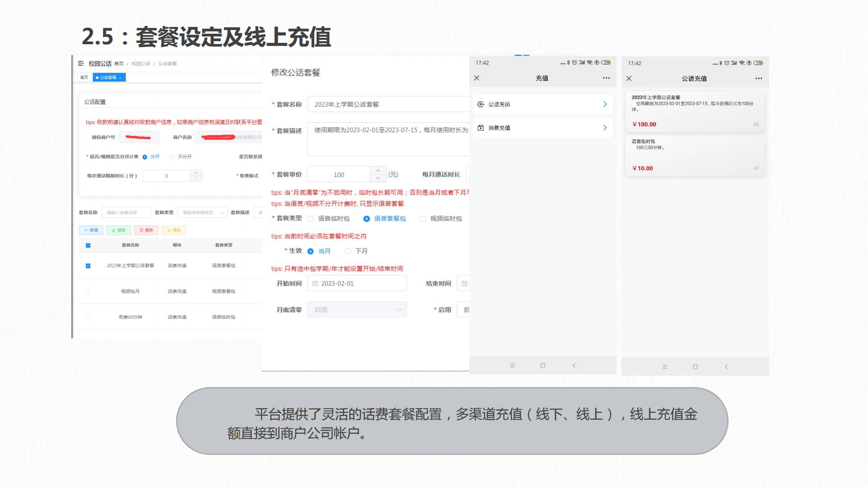Uncheck the 2023年上学期公话套餐 row checkbox
This screenshot has width=868, height=488.
pyautogui.click(x=88, y=265)
